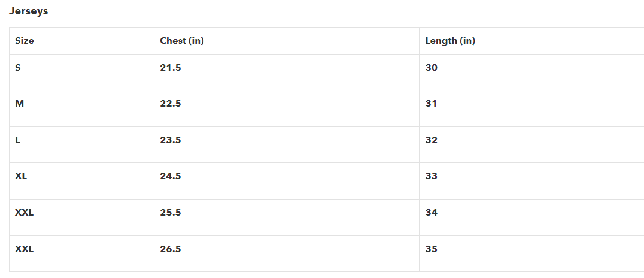Select the Size column header
Viewport: 644px width, 278px height.
click(25, 41)
